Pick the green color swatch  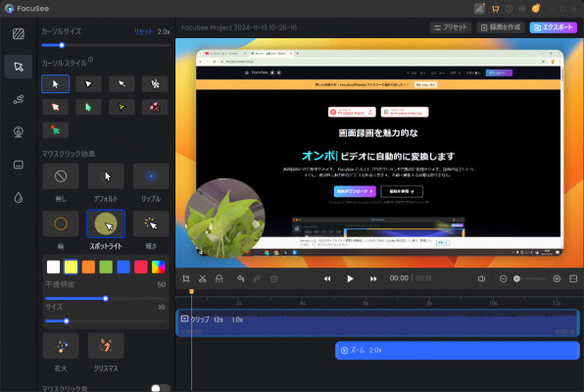(106, 267)
